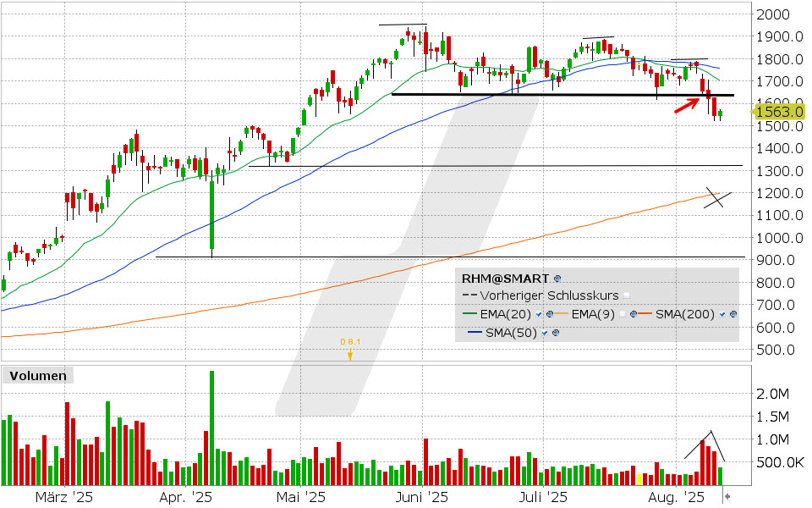This screenshot has width=812, height=508.
Task: Click the 2.0M volume axis label
Action: pyautogui.click(x=772, y=394)
